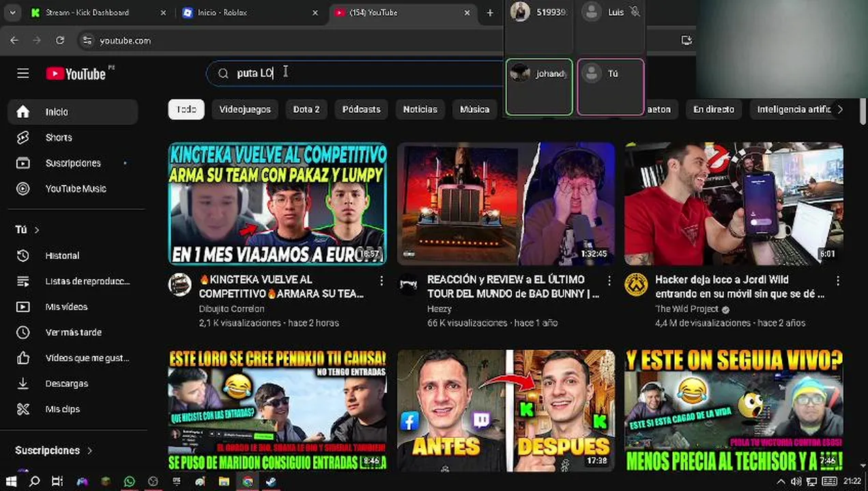868x491 pixels.
Task: Close the (154) YouTube tab
Action: [467, 12]
